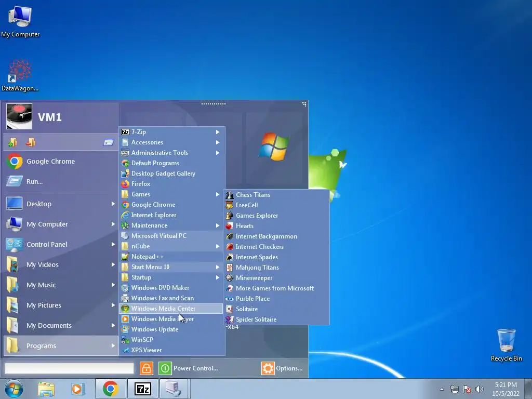Select the Programs menu entry
The width and height of the screenshot is (532, 399).
point(61,345)
